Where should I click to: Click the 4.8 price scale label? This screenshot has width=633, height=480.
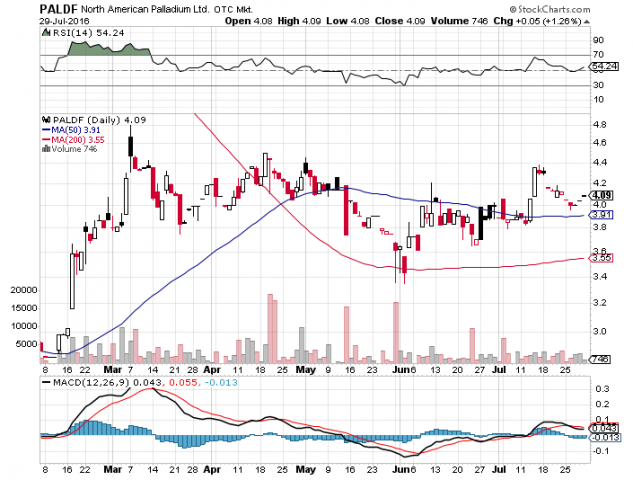coord(600,124)
